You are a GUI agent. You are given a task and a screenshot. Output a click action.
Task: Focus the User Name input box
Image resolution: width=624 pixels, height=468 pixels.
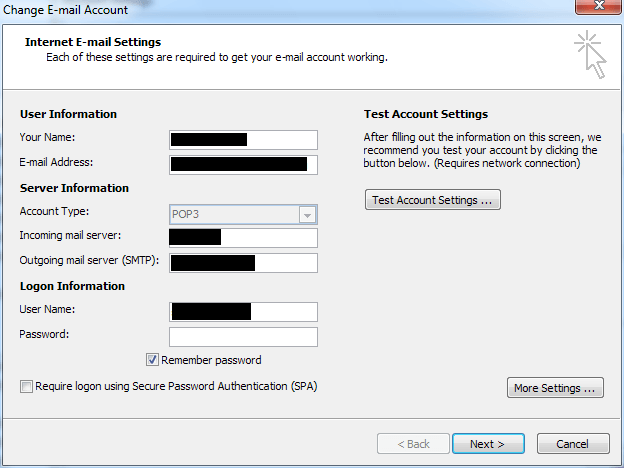(x=243, y=311)
